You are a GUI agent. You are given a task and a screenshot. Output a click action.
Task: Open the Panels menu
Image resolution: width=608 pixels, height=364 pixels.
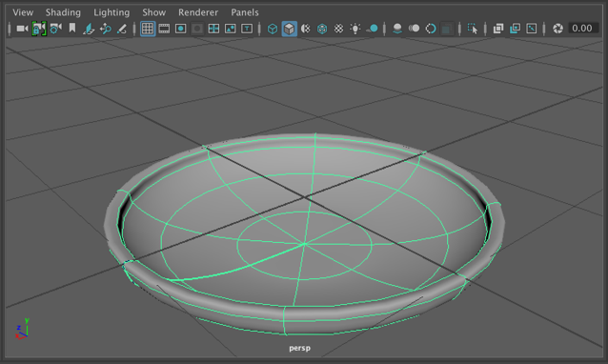245,12
